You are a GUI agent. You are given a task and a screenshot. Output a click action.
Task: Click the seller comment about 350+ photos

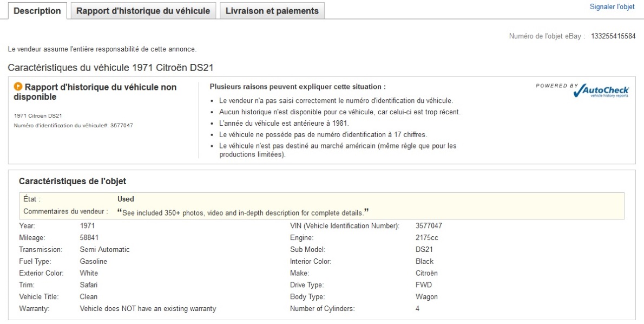(243, 213)
